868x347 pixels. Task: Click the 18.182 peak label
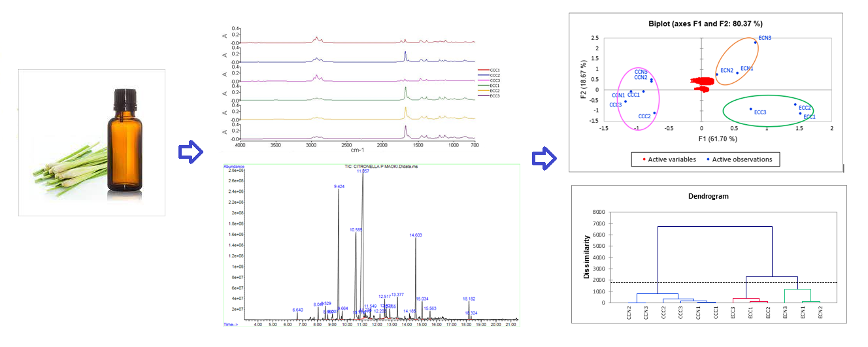(469, 299)
